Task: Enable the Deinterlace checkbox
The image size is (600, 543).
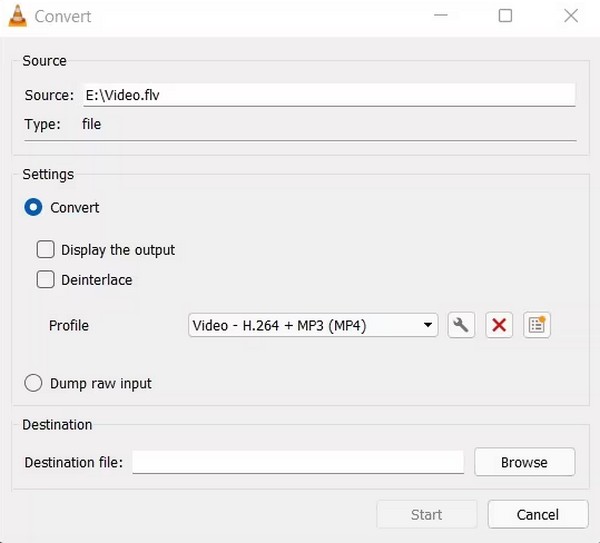Action: click(x=46, y=280)
